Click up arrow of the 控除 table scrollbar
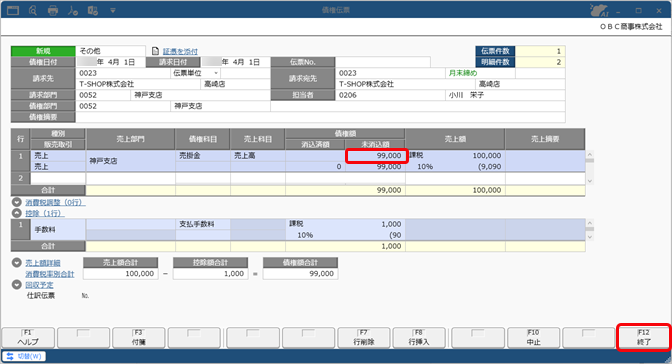The image size is (672, 364). (x=590, y=223)
